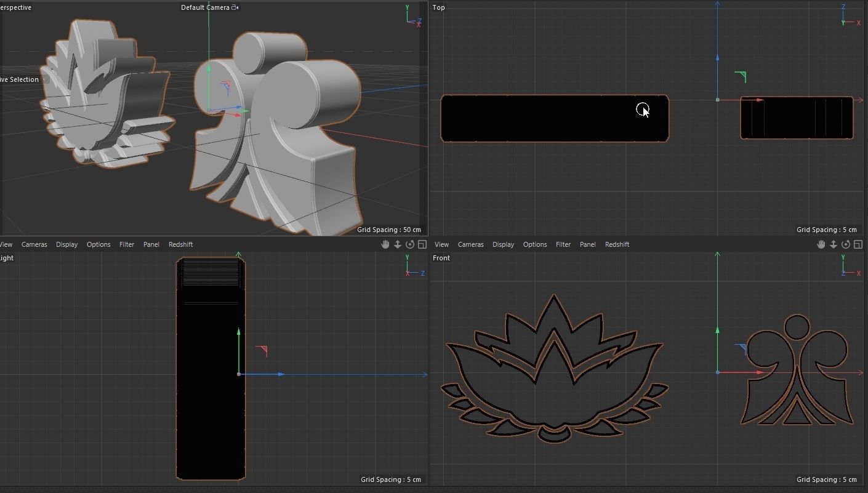The height and width of the screenshot is (493, 868).
Task: Select the smaller black block in Top view
Action: [x=797, y=117]
